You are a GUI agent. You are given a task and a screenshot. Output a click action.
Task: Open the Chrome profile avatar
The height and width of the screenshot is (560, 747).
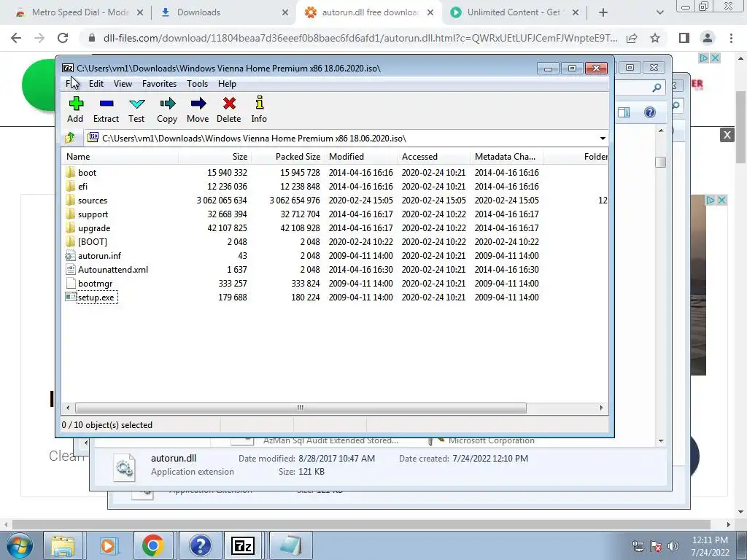708,38
